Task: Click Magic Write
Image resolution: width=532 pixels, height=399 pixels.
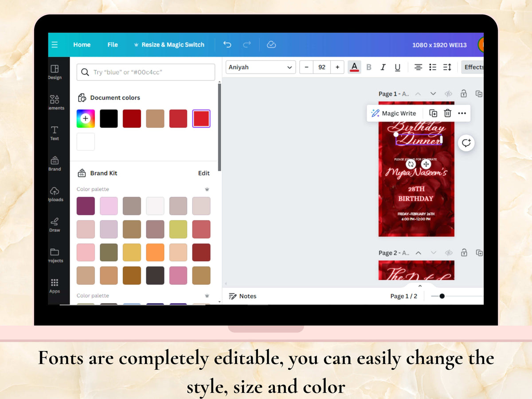Action: (x=393, y=113)
